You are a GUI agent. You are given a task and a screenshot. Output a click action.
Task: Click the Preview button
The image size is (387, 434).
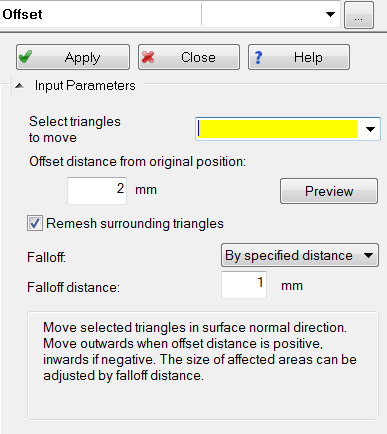(329, 191)
